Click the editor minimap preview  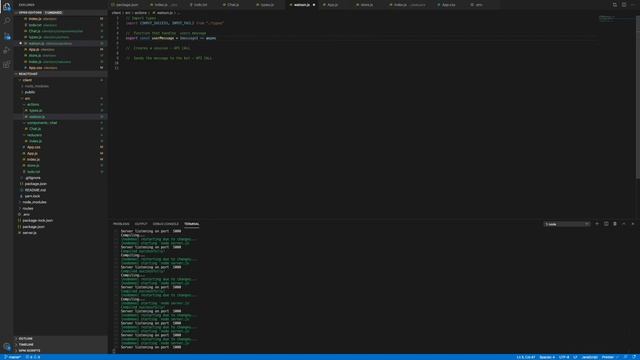(x=616, y=20)
